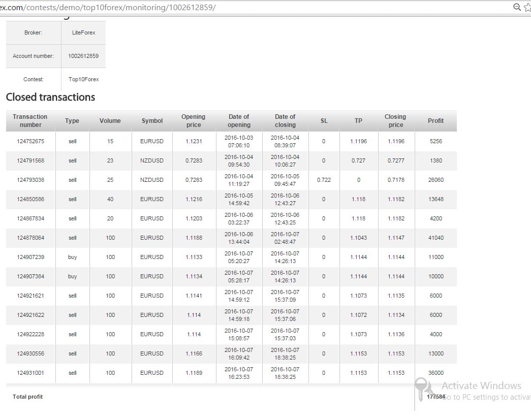Image resolution: width=531 pixels, height=420 pixels.
Task: Click the Volume column header
Action: click(x=110, y=121)
